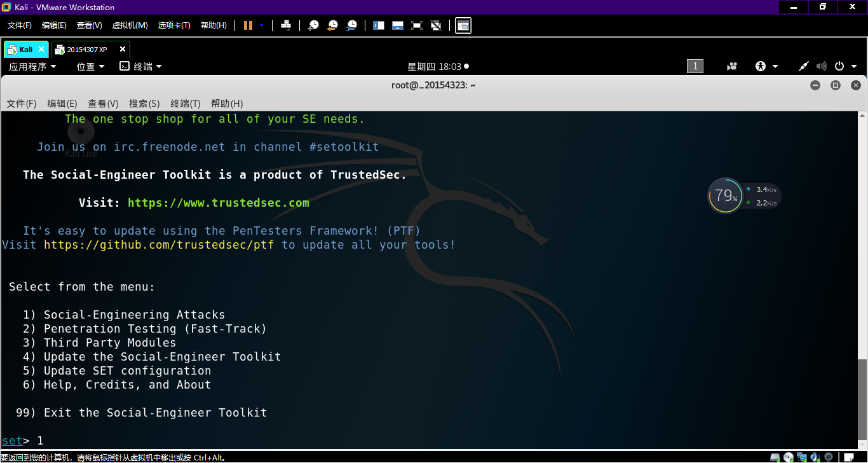Toggle the VMware library sidebar view
868x463 pixels.
coord(379,25)
